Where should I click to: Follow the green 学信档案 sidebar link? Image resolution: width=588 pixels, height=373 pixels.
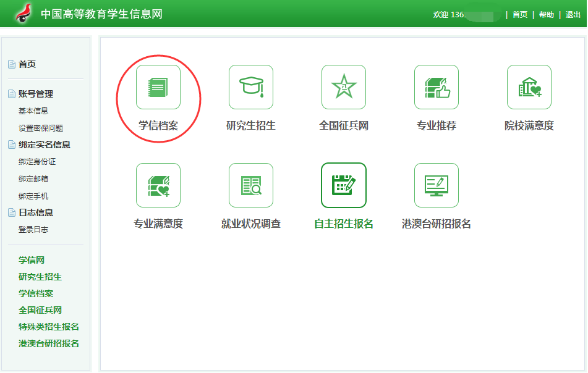36,293
